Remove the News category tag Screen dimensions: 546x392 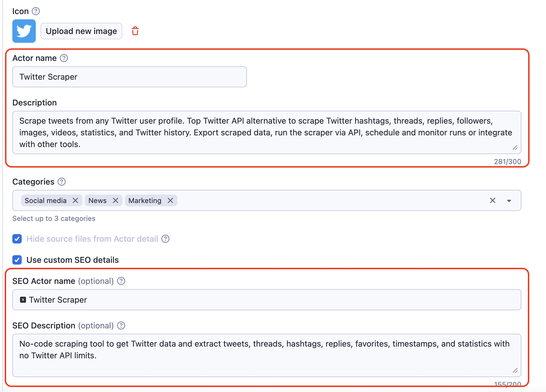(x=116, y=200)
